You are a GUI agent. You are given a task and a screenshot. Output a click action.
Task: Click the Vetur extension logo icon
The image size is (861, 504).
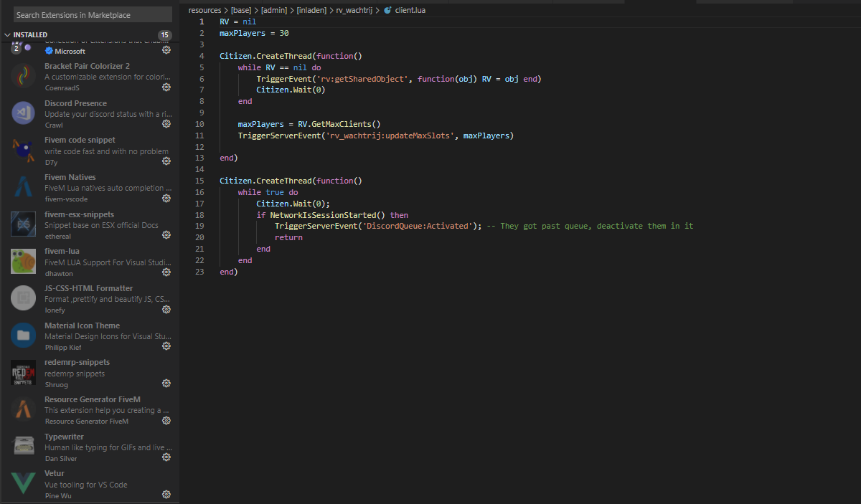pyautogui.click(x=24, y=483)
